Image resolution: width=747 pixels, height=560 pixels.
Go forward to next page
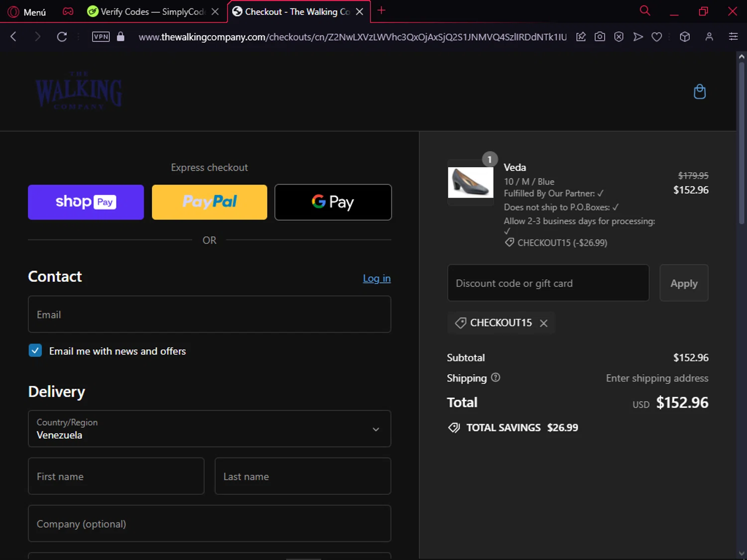37,36
